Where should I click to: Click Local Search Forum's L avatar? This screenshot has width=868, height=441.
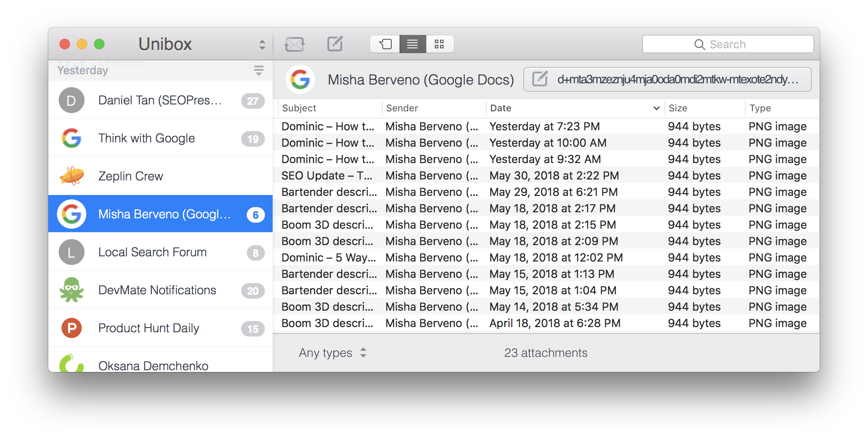72,252
